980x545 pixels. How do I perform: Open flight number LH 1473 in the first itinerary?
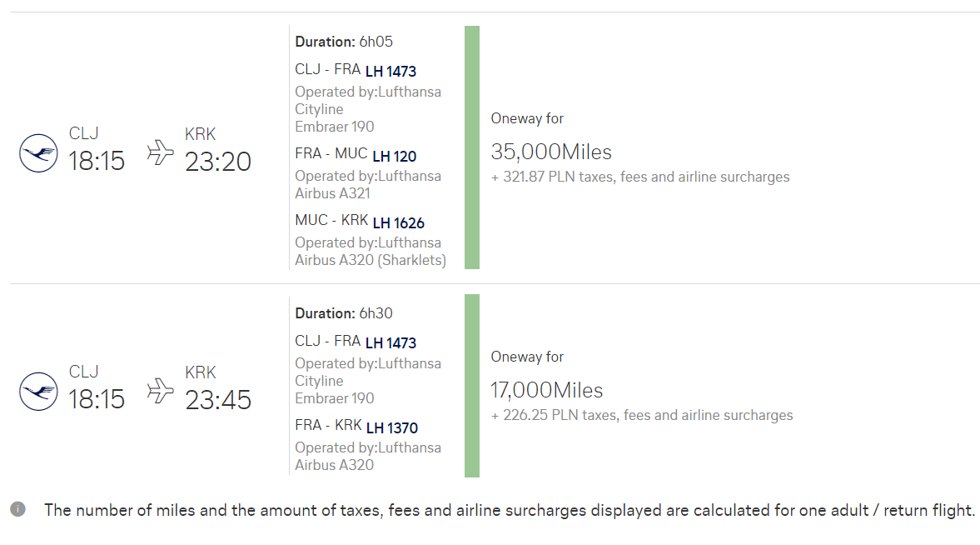(391, 72)
